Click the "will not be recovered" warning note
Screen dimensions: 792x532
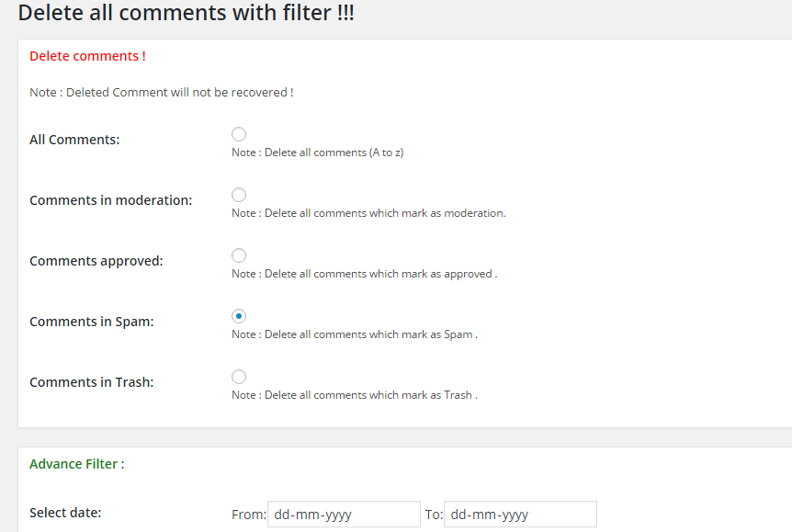[x=162, y=93]
